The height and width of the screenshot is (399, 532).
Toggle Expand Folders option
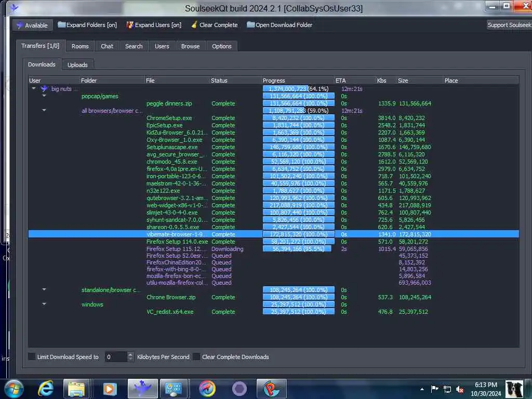[x=87, y=25]
